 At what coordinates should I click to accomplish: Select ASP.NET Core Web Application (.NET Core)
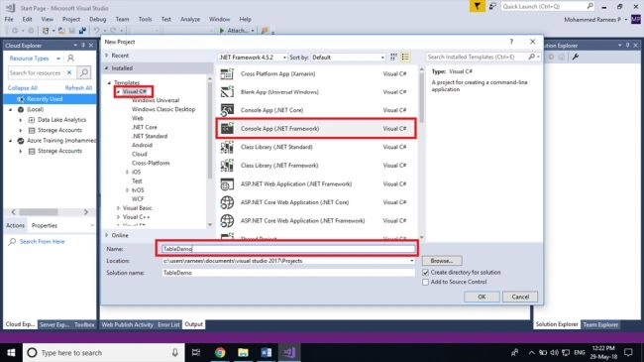coord(316,202)
